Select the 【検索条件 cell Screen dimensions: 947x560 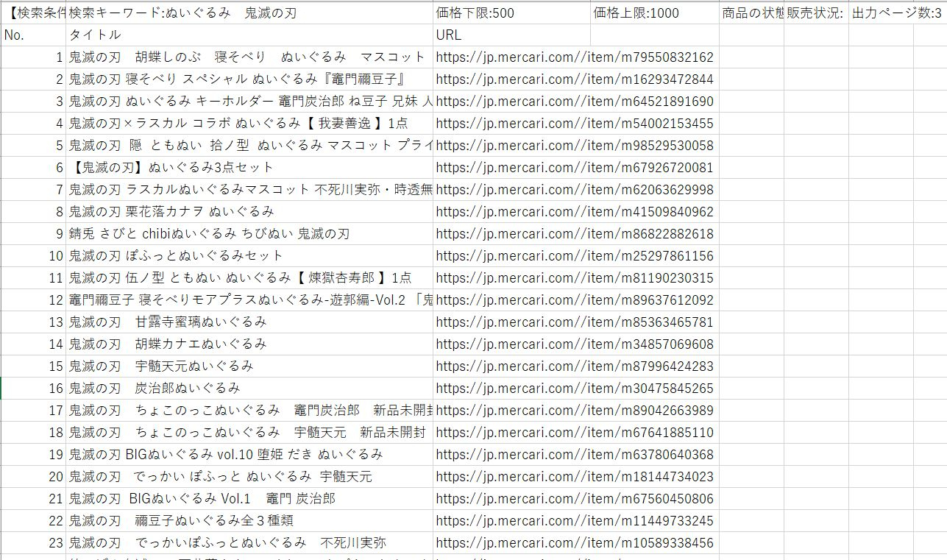coord(34,13)
